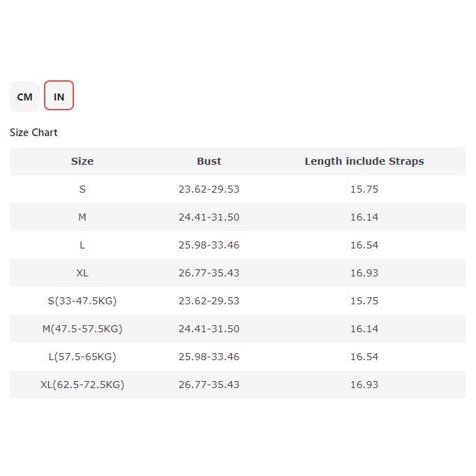Screen dimensions: 476x476
Task: Switch size units to CM
Action: pos(24,96)
